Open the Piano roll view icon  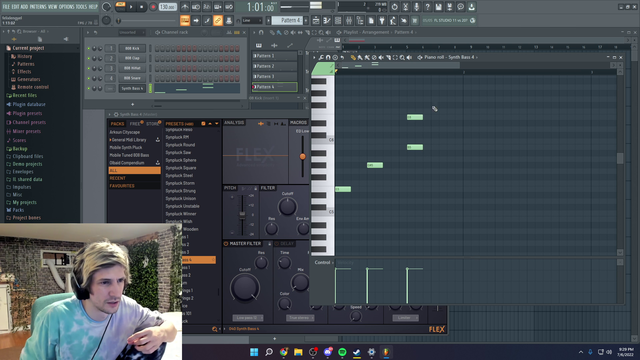tap(327, 20)
